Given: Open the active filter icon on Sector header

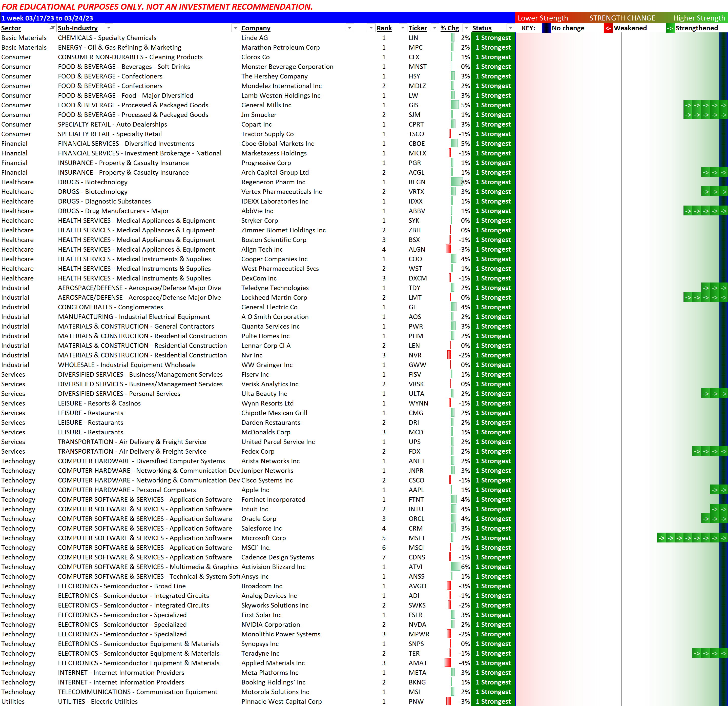Looking at the screenshot, I should 52,28.
